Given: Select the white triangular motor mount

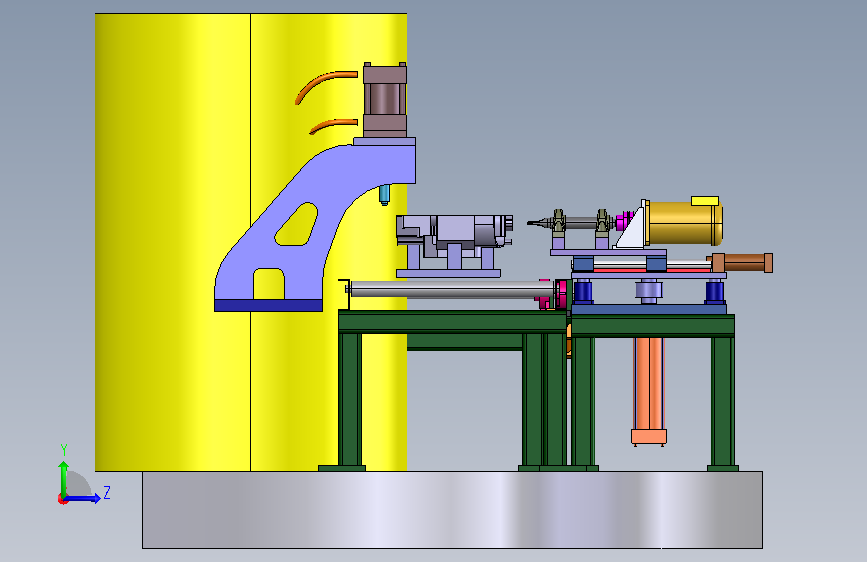Looking at the screenshot, I should (x=631, y=228).
